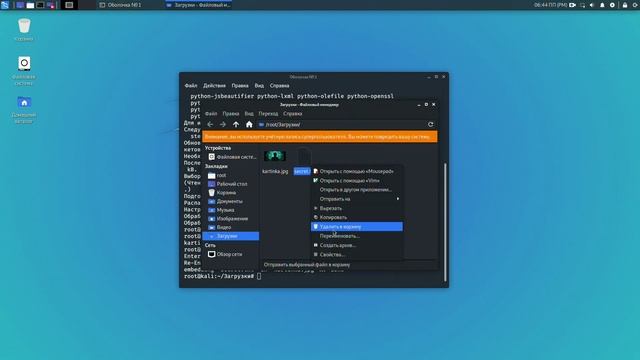Click the highlighted secret file label
Screen dimensions: 640x360
click(x=302, y=171)
